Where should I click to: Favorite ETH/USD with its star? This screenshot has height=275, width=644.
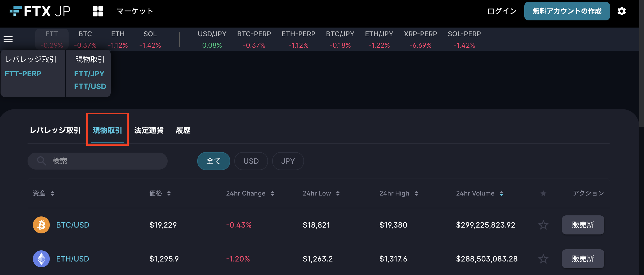543,259
